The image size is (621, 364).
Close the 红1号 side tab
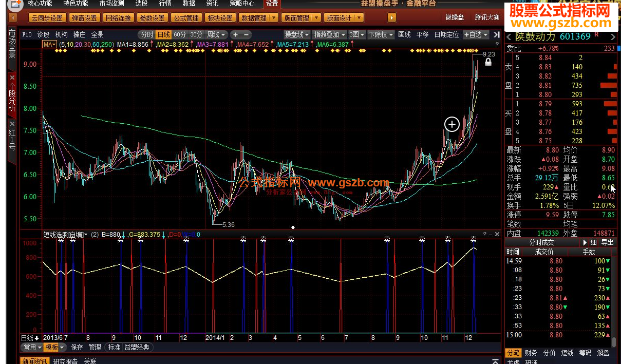click(12, 124)
